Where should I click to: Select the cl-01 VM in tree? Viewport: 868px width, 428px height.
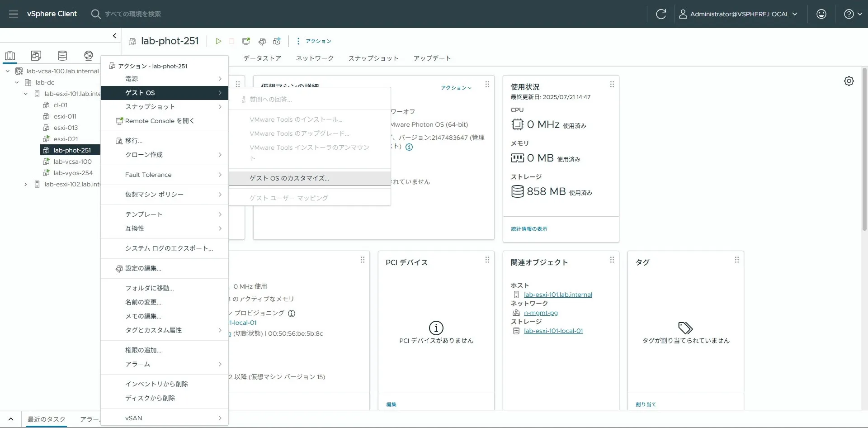[60, 105]
